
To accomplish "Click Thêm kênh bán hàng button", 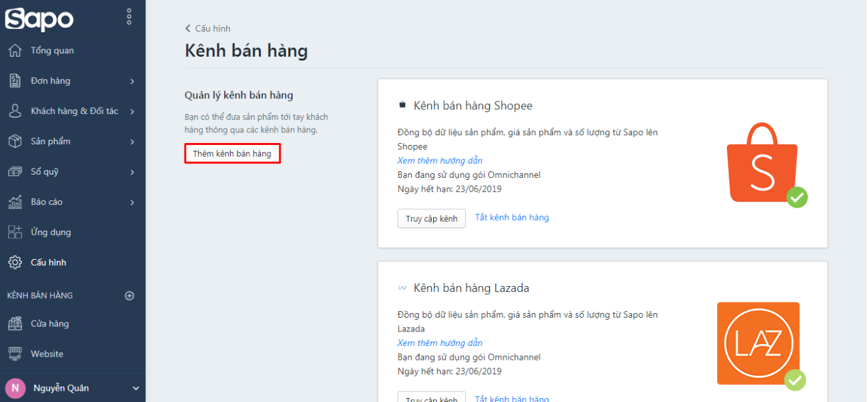I will click(x=232, y=154).
